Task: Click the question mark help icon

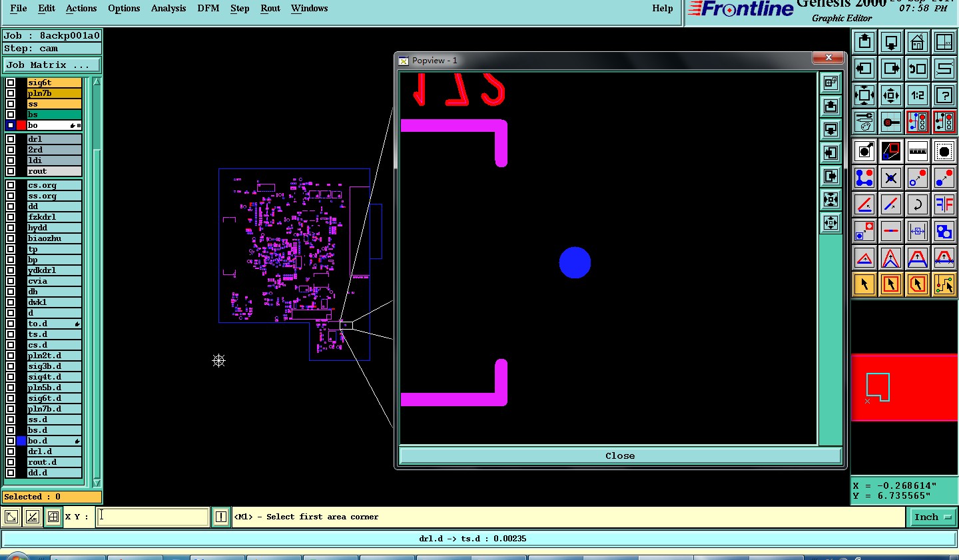Action: click(x=944, y=95)
